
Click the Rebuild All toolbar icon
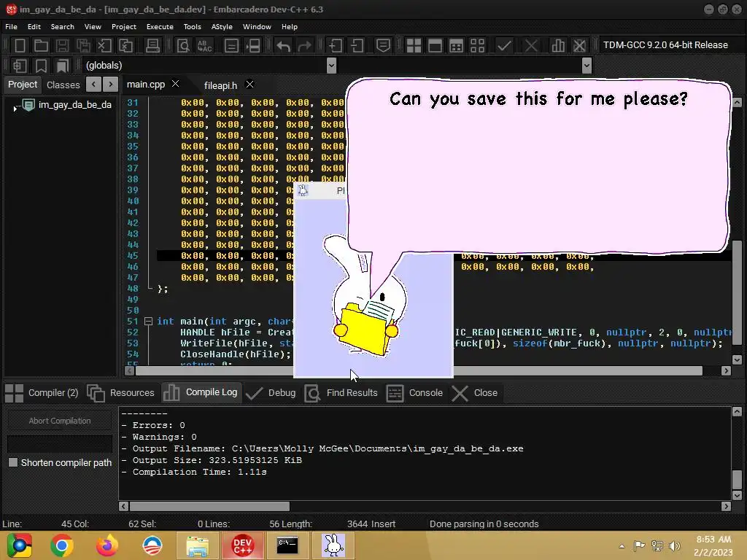(477, 46)
